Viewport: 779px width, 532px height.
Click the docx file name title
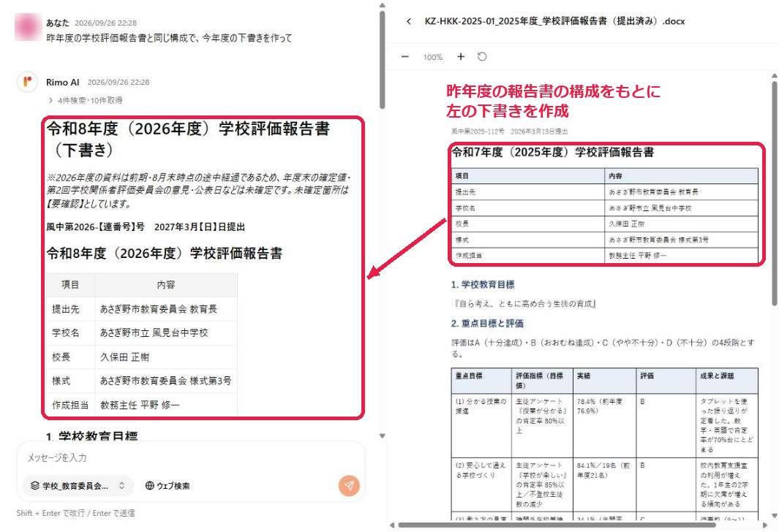point(554,21)
